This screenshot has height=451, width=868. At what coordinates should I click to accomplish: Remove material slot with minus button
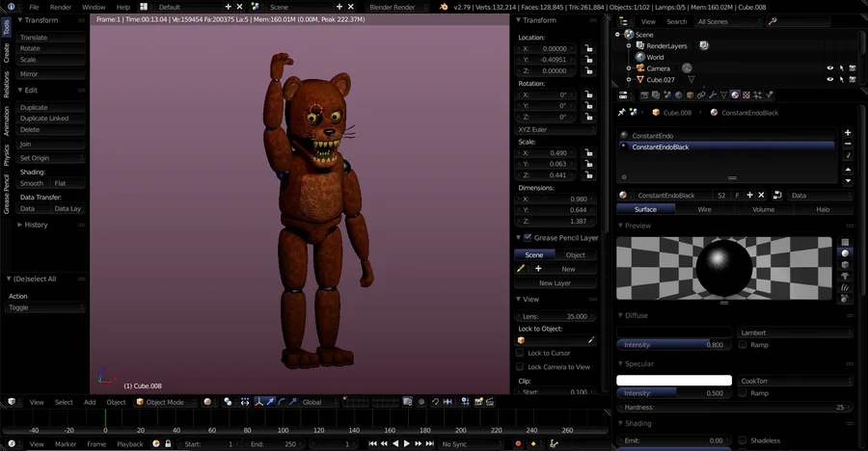point(848,144)
